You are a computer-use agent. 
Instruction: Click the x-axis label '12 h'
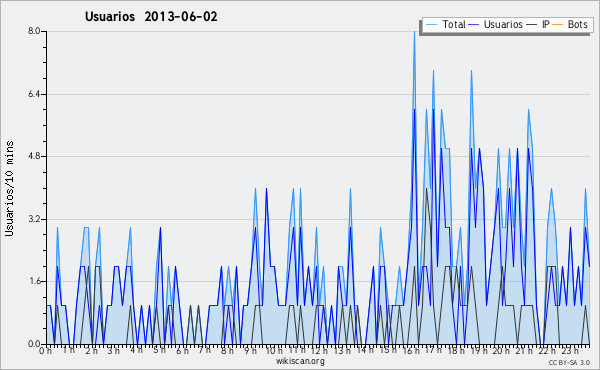click(x=320, y=351)
